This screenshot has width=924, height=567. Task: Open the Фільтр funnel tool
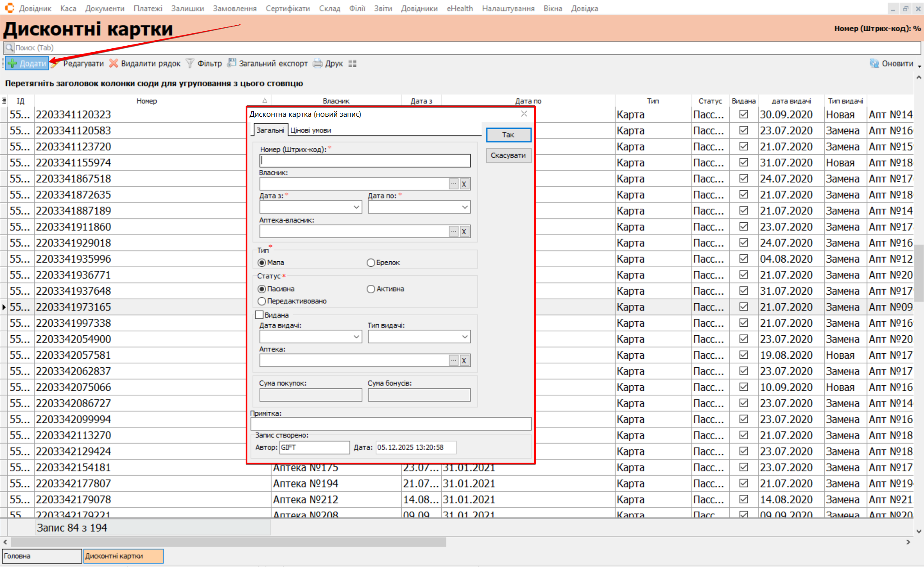coord(190,64)
